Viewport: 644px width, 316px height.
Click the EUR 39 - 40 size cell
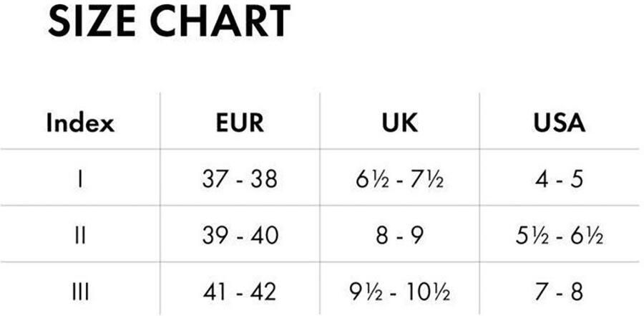tap(240, 235)
